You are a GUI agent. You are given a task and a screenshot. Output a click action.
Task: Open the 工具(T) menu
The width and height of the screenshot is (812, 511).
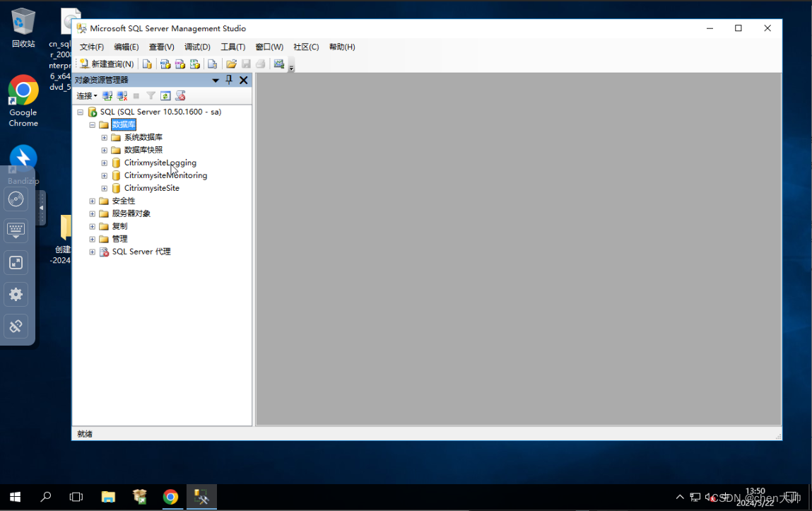(233, 47)
